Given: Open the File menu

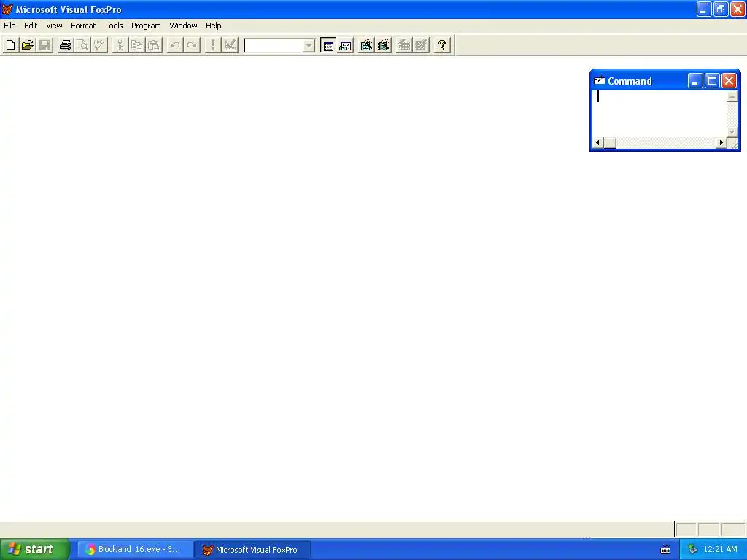Looking at the screenshot, I should click(x=9, y=26).
